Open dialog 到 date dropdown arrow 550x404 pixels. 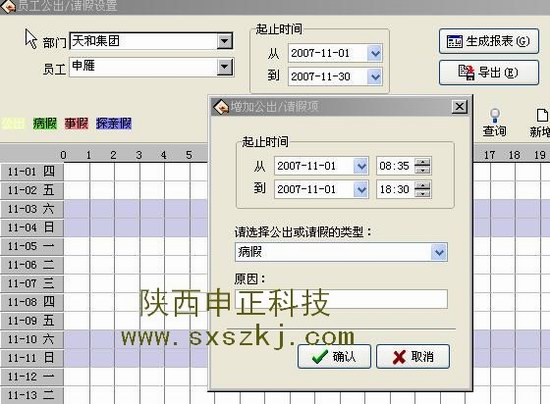tap(361, 189)
